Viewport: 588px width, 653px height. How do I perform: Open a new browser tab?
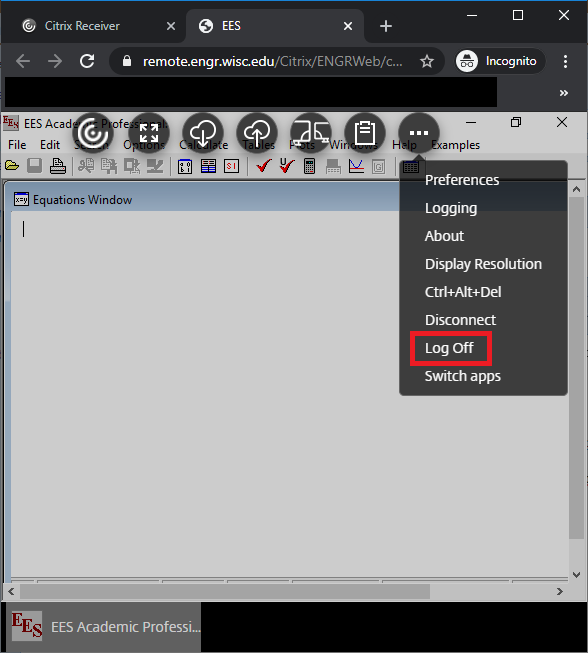(386, 26)
